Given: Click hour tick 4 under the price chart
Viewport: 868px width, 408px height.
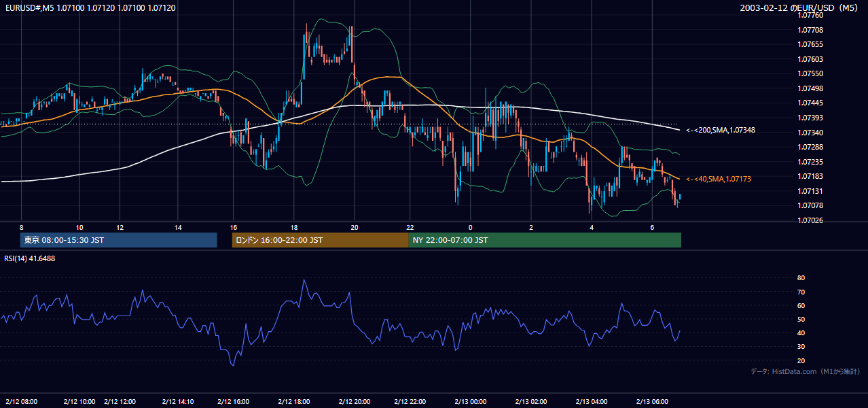Looking at the screenshot, I should tap(592, 227).
